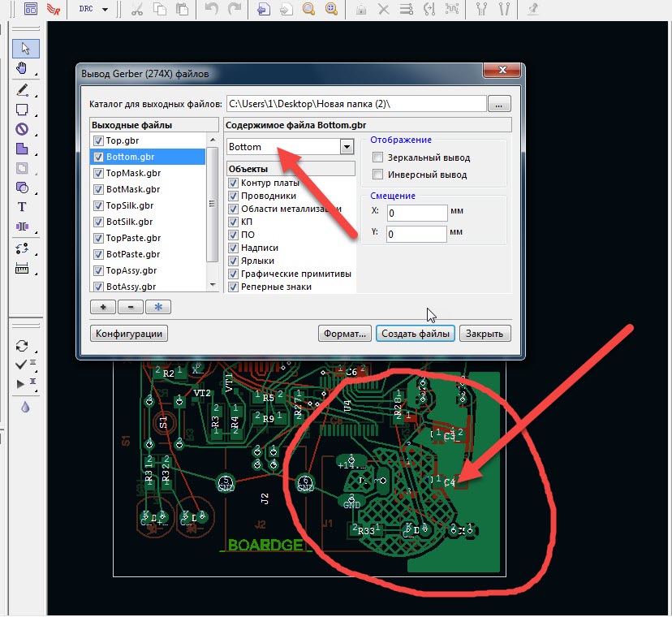Launch the red autorouter icon
The height and width of the screenshot is (617, 672).
[54, 9]
